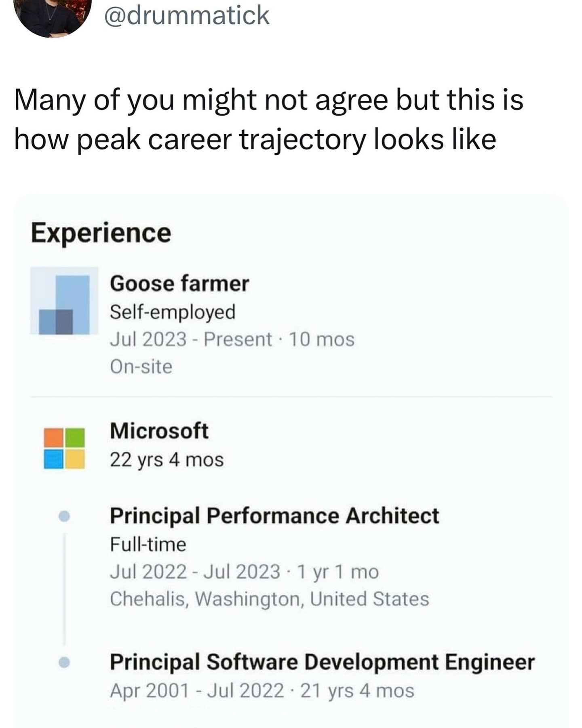Screen dimensions: 582x728
Task: Click the Microsoft company name
Action: 159,430
